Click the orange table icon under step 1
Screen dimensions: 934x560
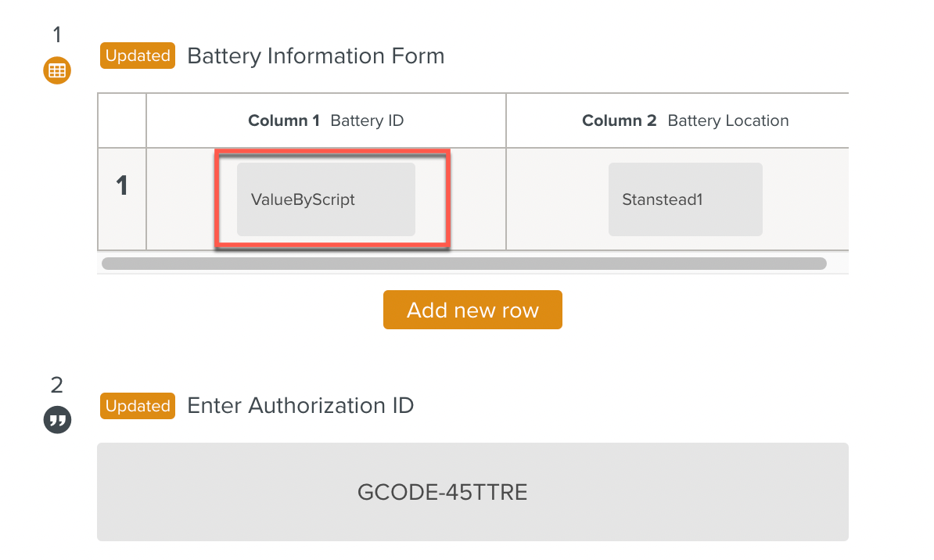point(56,71)
